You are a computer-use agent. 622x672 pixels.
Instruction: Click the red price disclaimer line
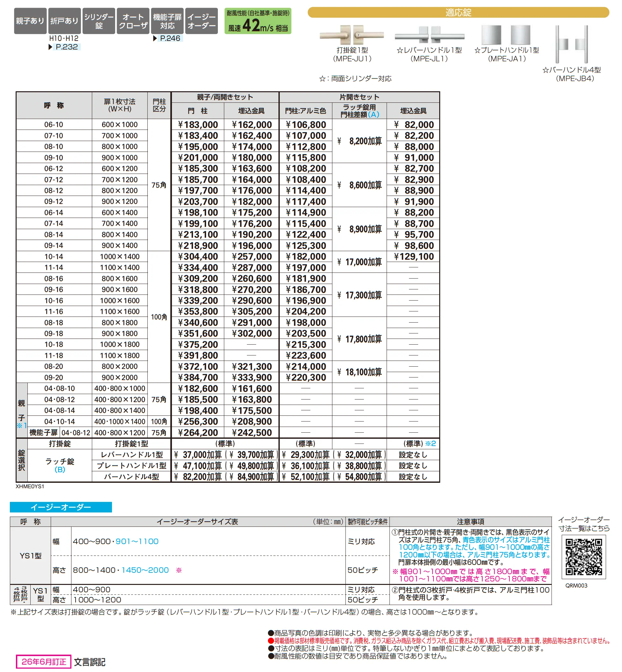[439, 641]
